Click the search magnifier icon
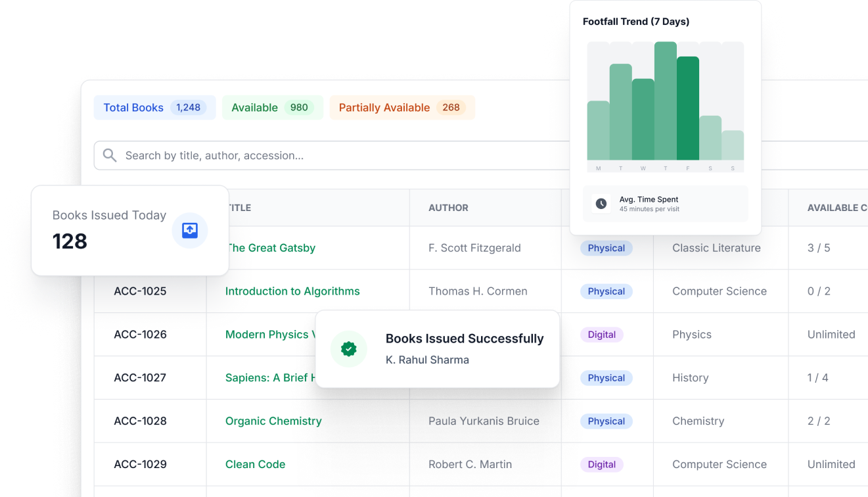Image resolution: width=868 pixels, height=497 pixels. tap(110, 155)
